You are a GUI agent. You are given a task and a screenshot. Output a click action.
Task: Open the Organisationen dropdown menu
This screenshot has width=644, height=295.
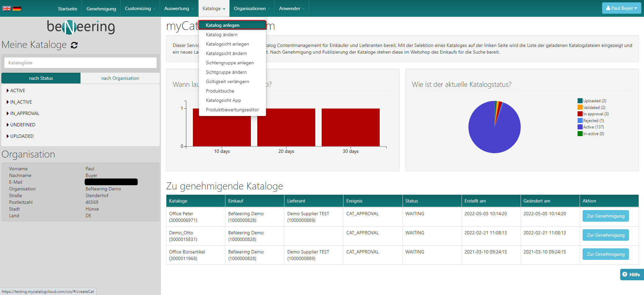coord(252,8)
